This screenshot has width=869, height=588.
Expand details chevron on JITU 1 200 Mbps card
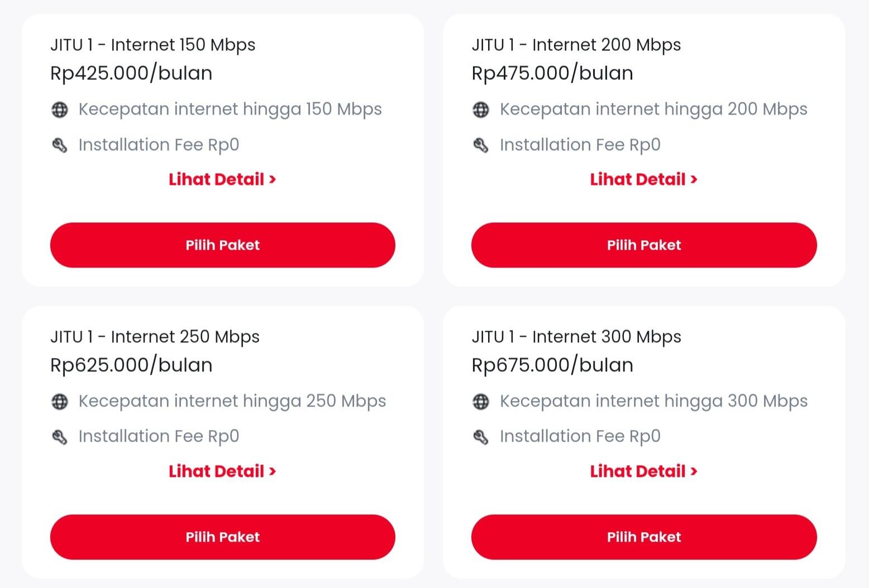click(695, 179)
